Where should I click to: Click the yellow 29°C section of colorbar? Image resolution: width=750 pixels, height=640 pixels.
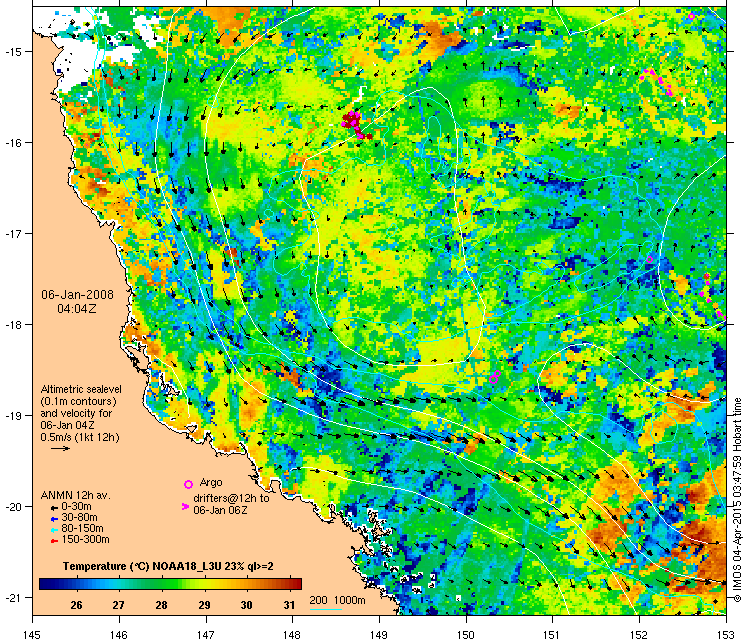[x=204, y=584]
